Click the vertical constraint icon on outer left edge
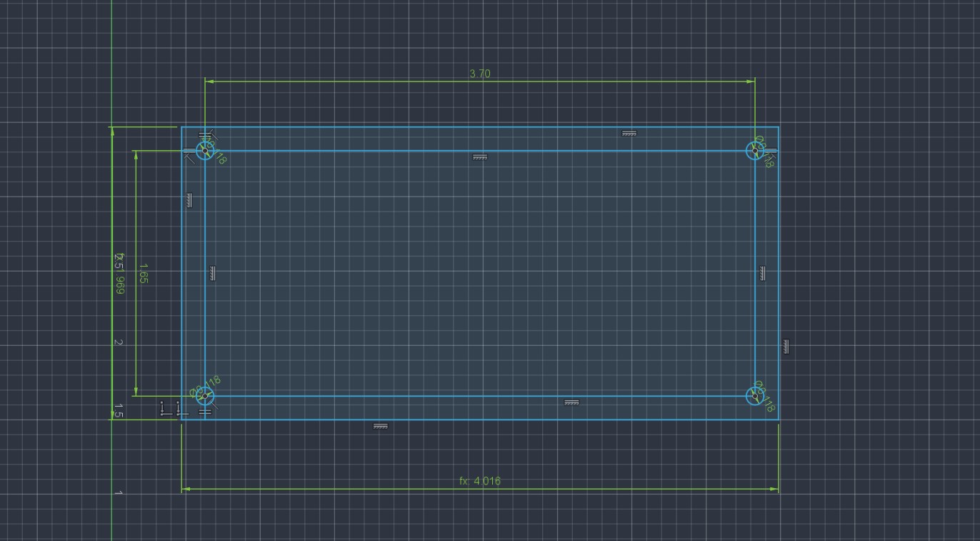The height and width of the screenshot is (541, 980). coord(189,200)
